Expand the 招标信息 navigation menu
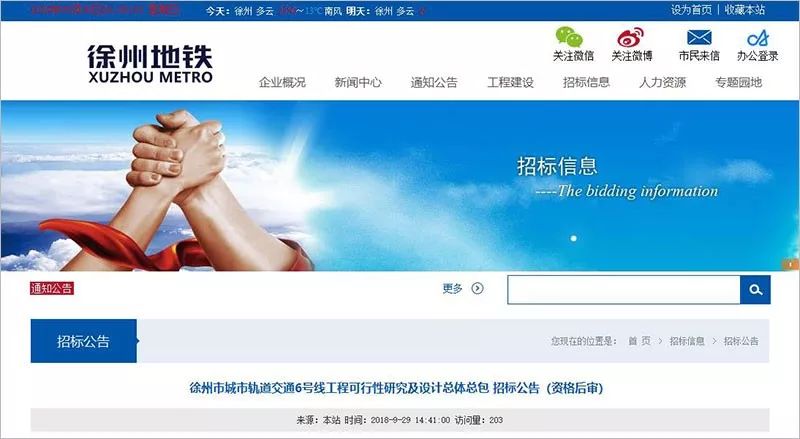Image resolution: width=800 pixels, height=439 pixels. (586, 82)
